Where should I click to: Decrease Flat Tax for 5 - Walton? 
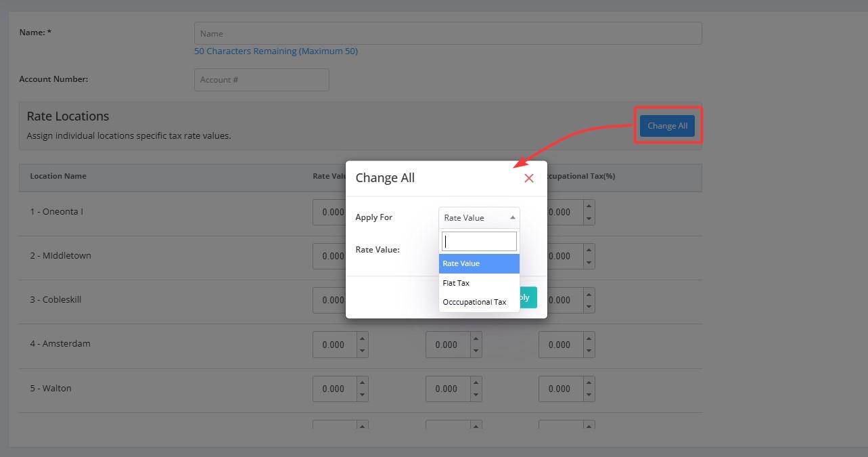pyautogui.click(x=476, y=395)
